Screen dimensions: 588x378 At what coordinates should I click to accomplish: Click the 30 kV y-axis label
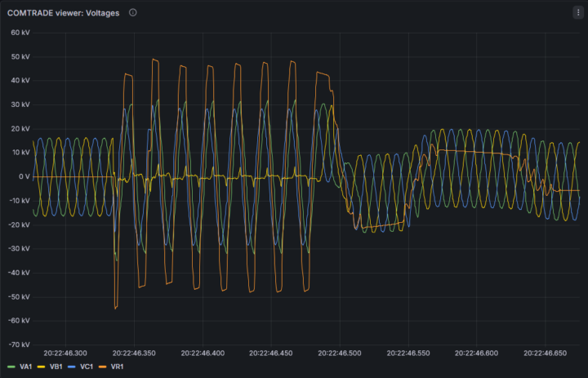click(20, 105)
